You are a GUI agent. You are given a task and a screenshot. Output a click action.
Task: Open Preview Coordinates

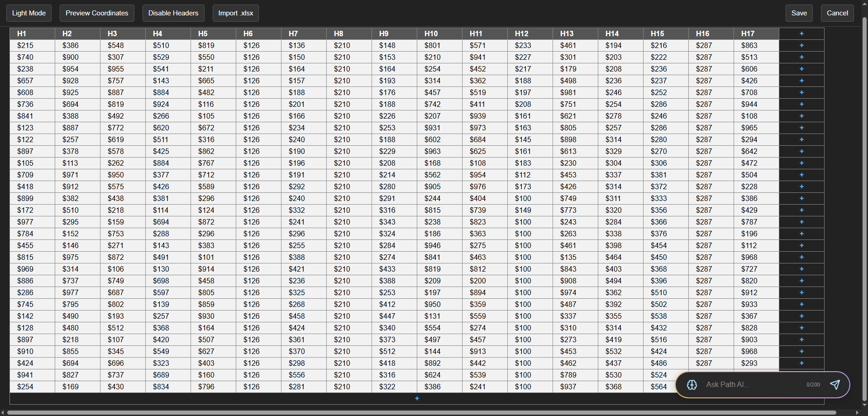97,13
